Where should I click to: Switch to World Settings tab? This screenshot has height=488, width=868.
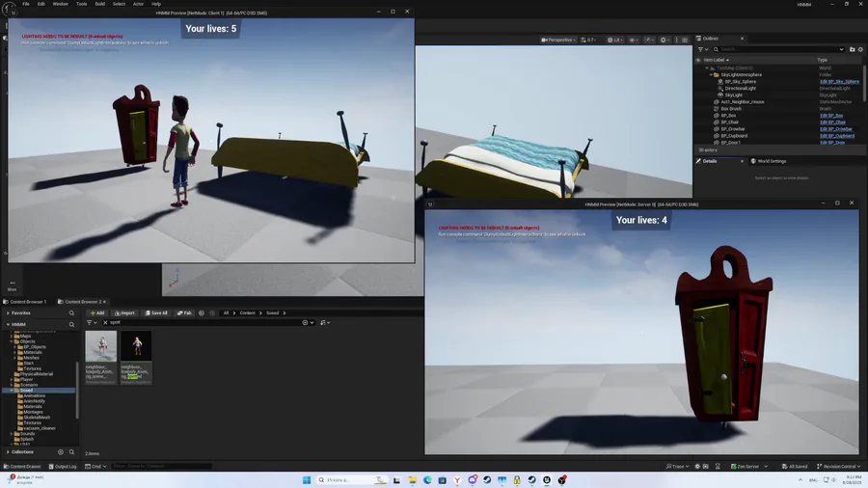pyautogui.click(x=769, y=161)
